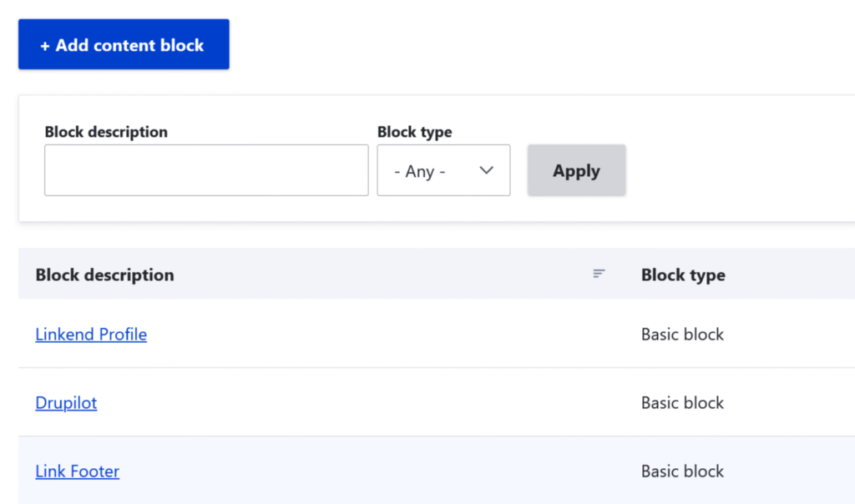Expand the dropdown chevron next to - Any -

click(487, 170)
